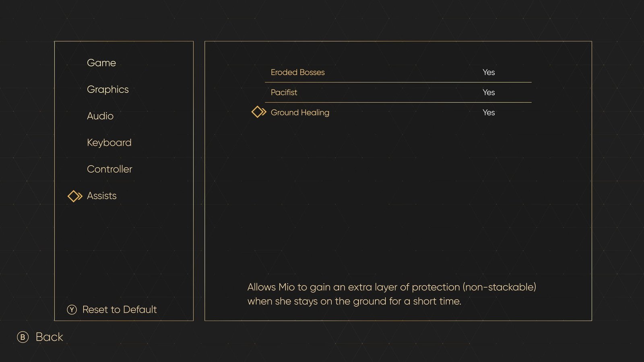644x362 pixels.
Task: Click the Y button icon for reset
Action: pos(72,310)
